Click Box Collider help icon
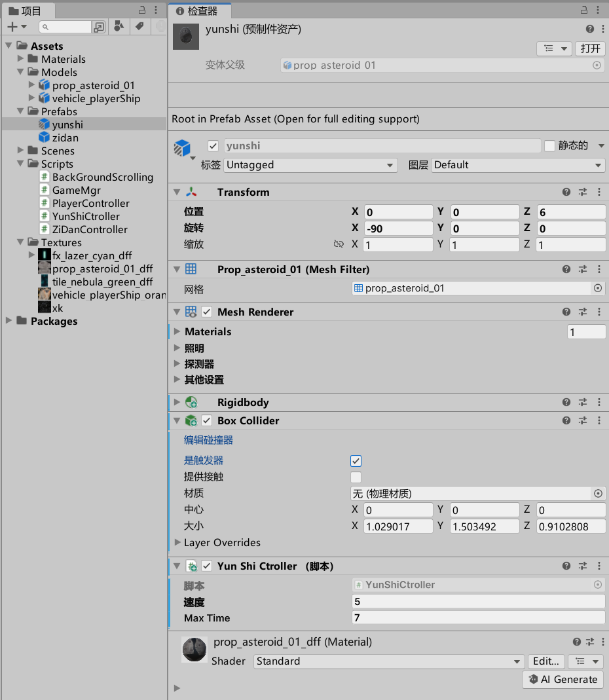The image size is (609, 700). click(x=566, y=420)
